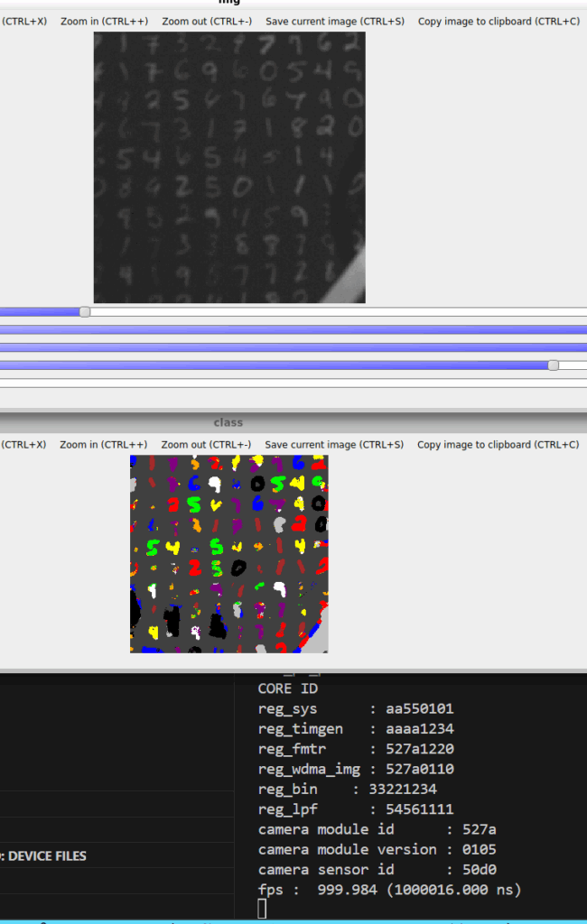Copy img window image to clipboard
The image size is (587, 924).
[x=498, y=21]
